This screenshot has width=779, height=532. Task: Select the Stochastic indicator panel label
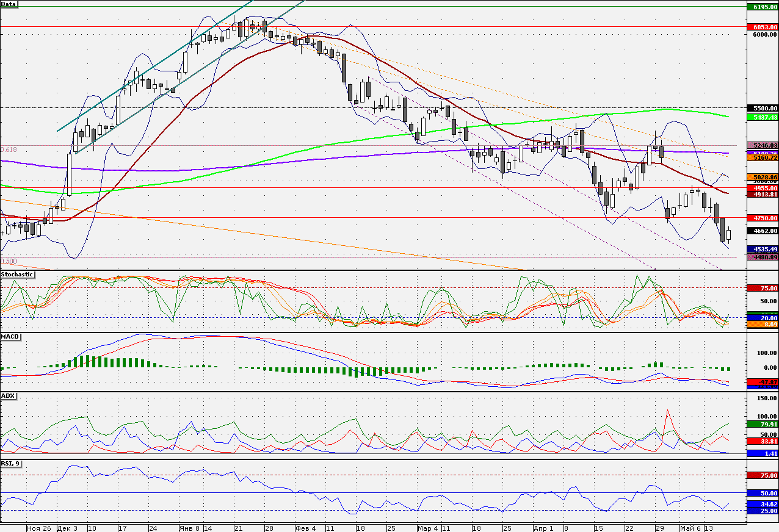(x=17, y=275)
